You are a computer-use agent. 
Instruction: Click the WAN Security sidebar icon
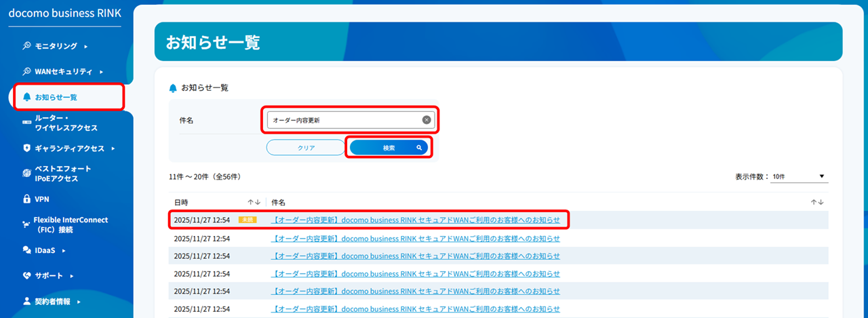(26, 71)
